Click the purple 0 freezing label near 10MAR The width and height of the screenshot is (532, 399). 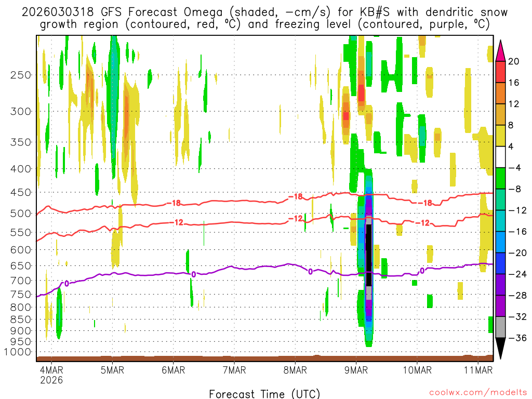[x=422, y=271]
